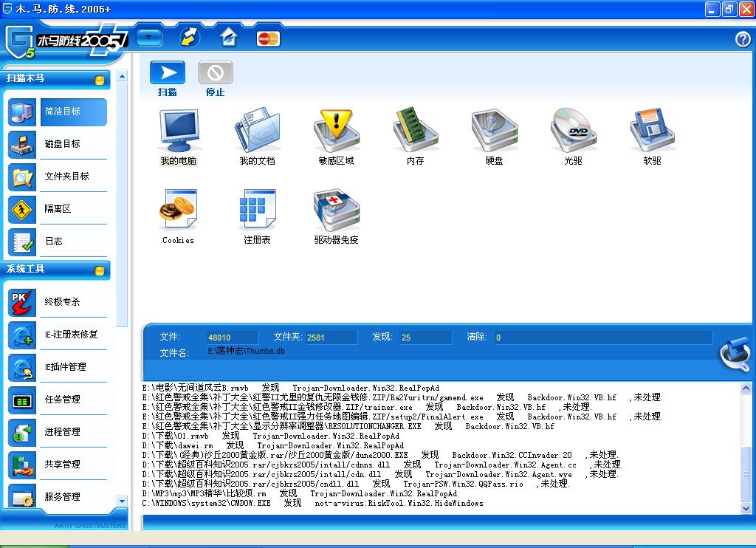Collapse the 扫描木马 sidebar section
This screenshot has height=548, width=756.
click(100, 80)
